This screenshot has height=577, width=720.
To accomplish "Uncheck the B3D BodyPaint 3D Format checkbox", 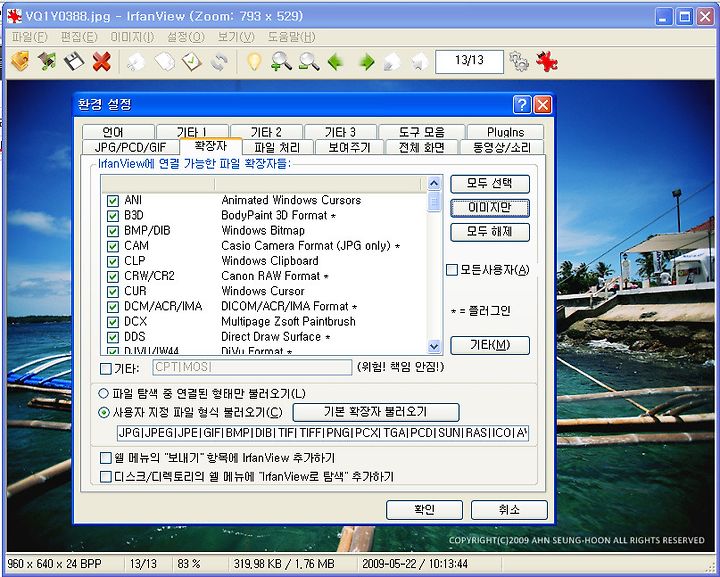I will click(112, 216).
